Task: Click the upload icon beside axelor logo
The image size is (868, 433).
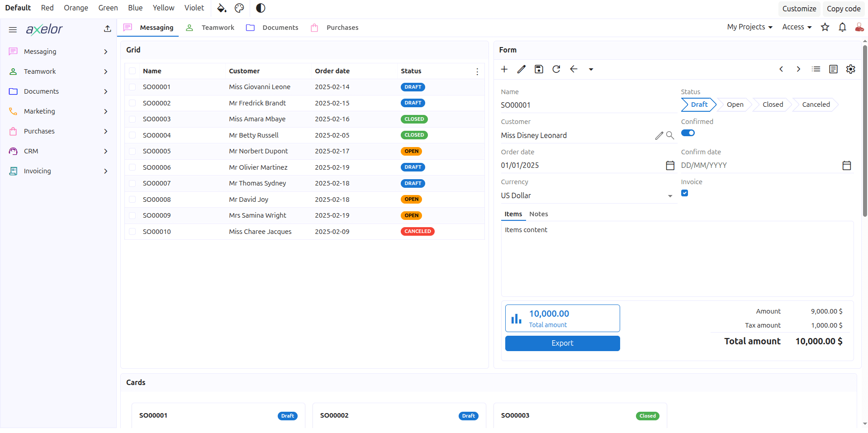Action: pyautogui.click(x=107, y=29)
